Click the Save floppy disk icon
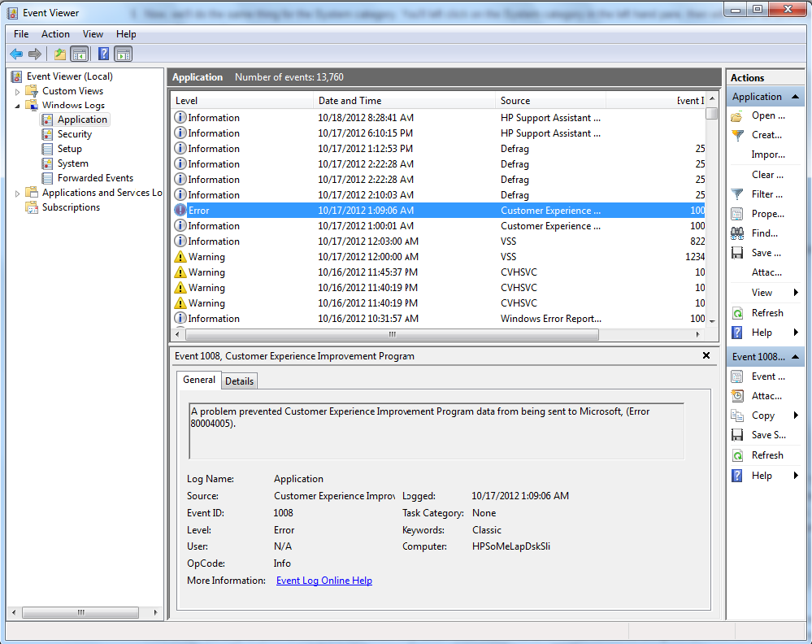 [x=737, y=253]
